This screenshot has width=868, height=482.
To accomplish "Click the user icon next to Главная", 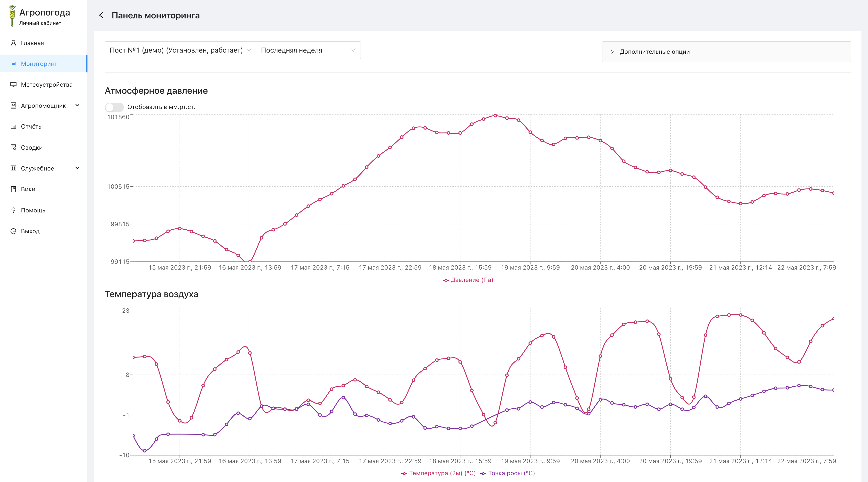I will (14, 43).
